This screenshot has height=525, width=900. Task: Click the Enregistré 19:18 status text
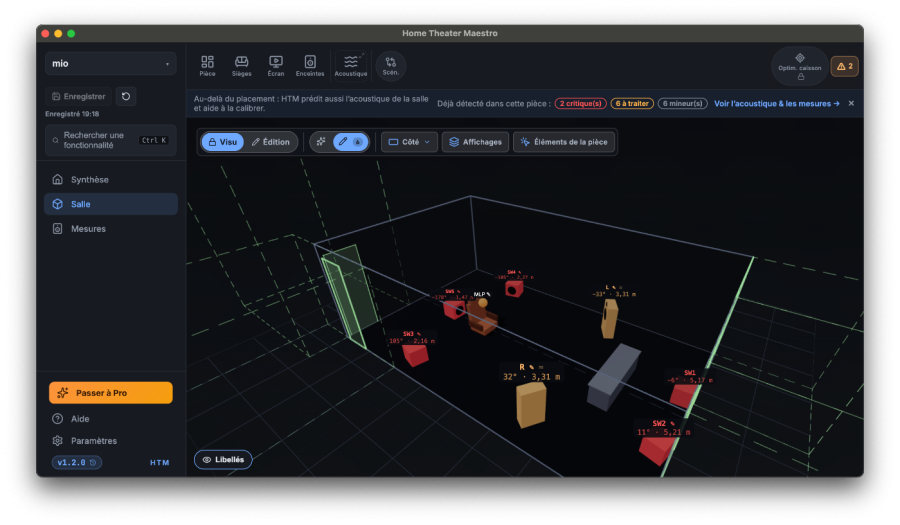coord(72,114)
